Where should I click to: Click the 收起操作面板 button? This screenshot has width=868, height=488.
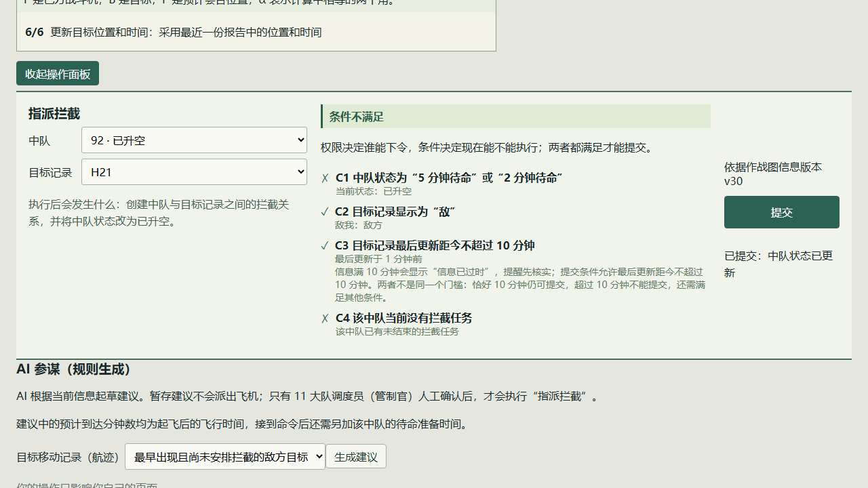click(58, 73)
